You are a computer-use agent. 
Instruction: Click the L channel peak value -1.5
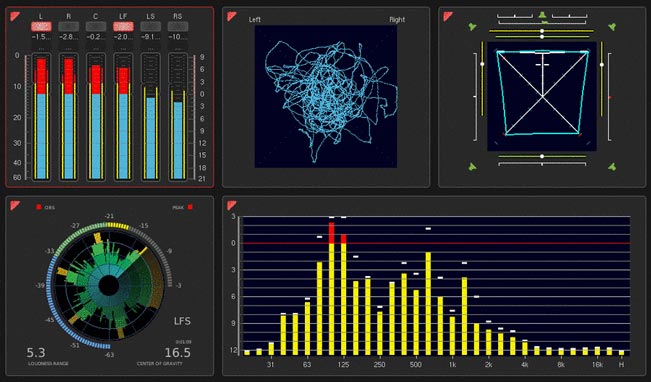(41, 37)
